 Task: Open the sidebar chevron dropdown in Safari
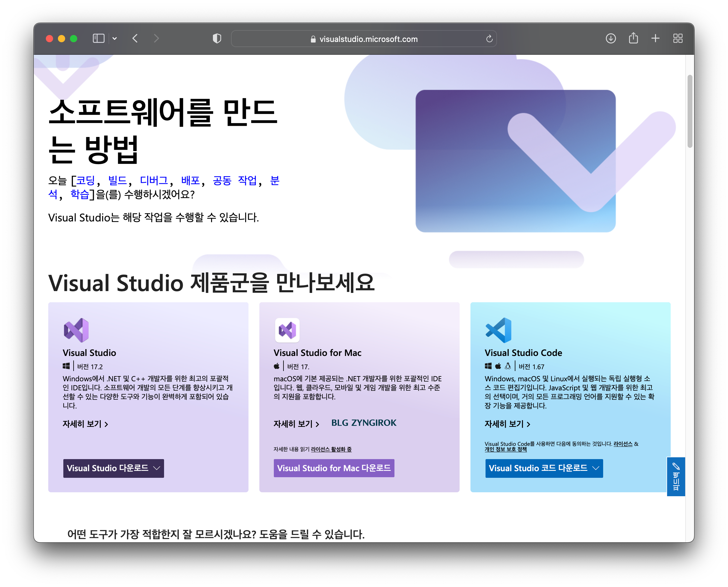115,38
